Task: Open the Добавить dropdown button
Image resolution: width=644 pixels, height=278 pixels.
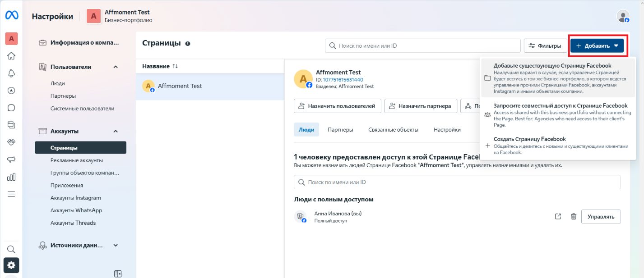Action: (x=597, y=46)
